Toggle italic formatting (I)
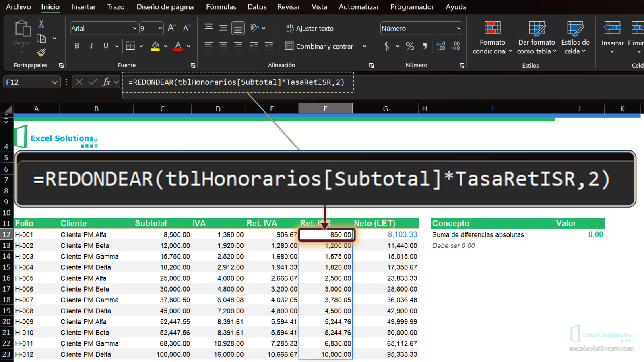644x362 pixels. click(x=91, y=46)
